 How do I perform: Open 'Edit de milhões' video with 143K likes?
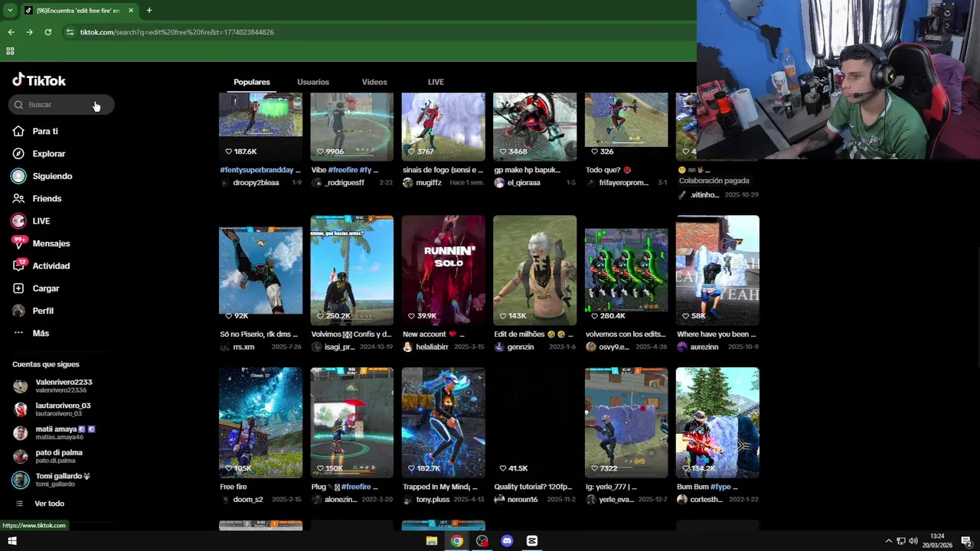pos(534,270)
